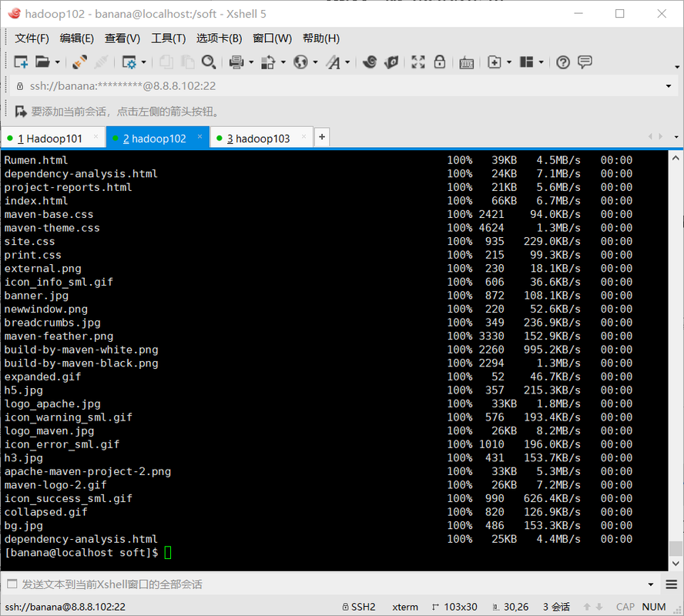The image size is (684, 616).
Task: Open the 查看(V) menu
Action: (122, 38)
